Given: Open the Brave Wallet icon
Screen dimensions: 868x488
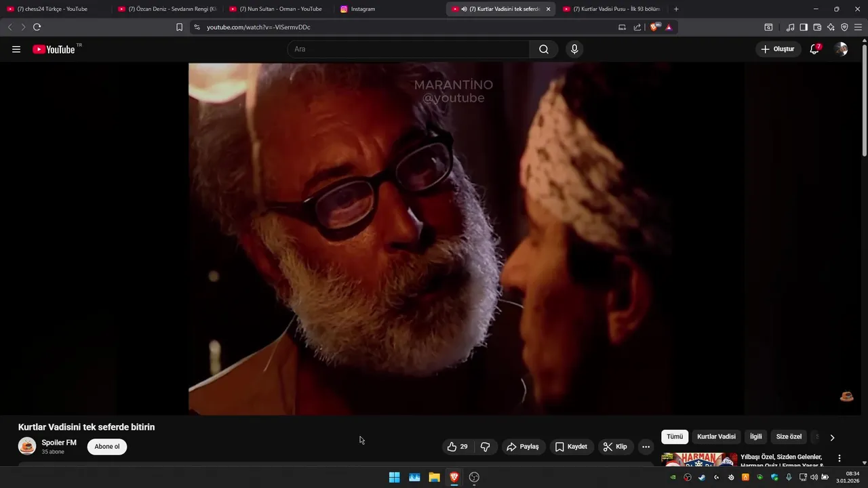Looking at the screenshot, I should pyautogui.click(x=817, y=27).
